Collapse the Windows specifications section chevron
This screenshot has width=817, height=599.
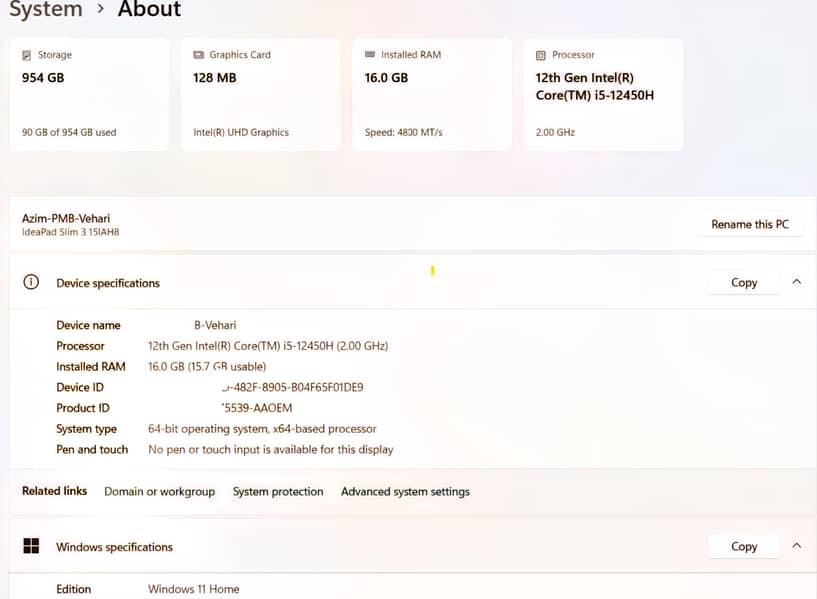coord(796,546)
